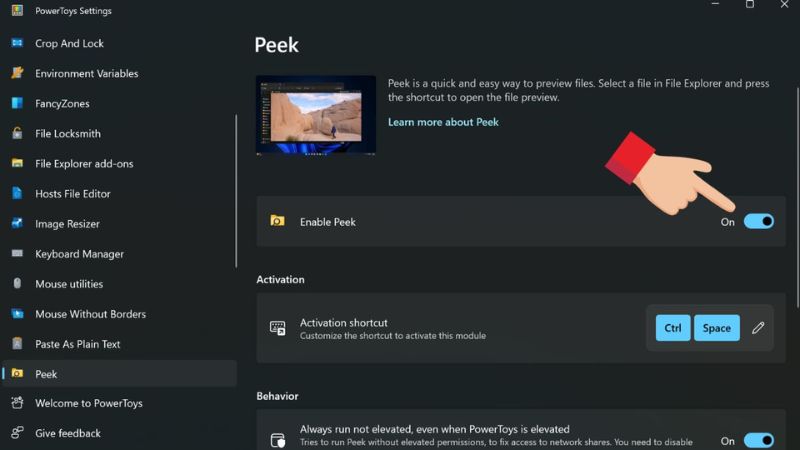Click the Peek preview thumbnail image
The width and height of the screenshot is (800, 450).
pyautogui.click(x=316, y=115)
